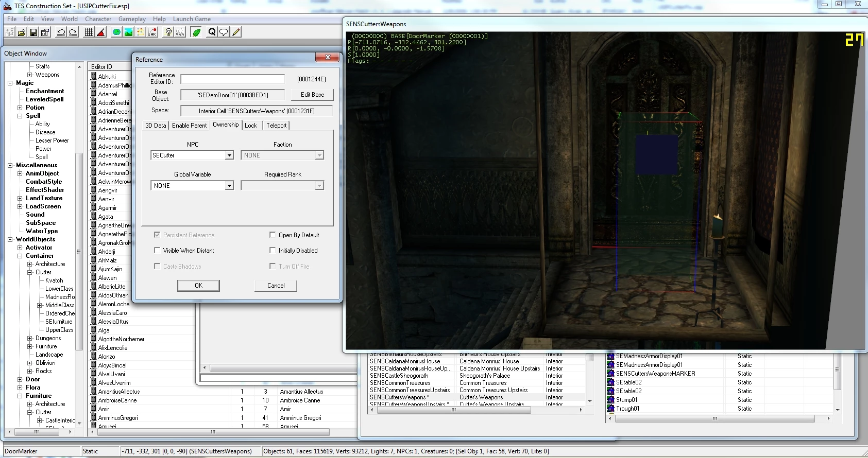868x458 pixels.
Task: Toggle the Snap to grid icon
Action: tap(89, 32)
